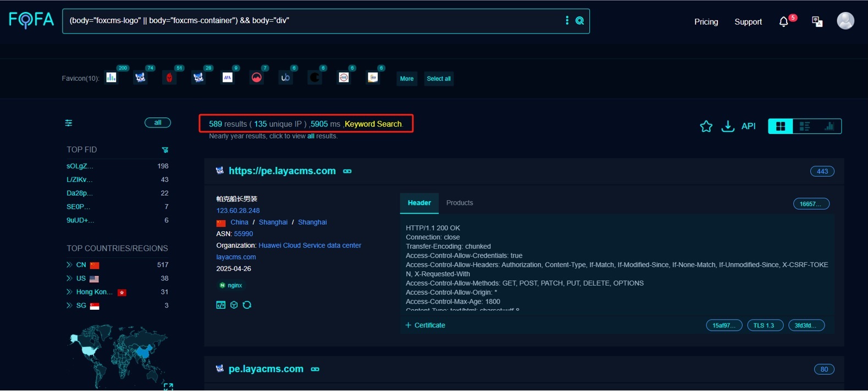Switch to chart statistics view

(829, 126)
